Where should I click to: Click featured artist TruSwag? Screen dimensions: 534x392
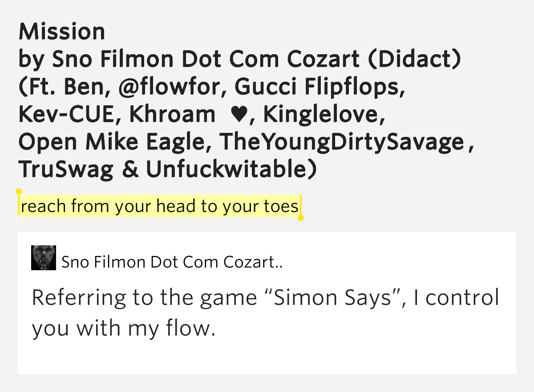[66, 170]
